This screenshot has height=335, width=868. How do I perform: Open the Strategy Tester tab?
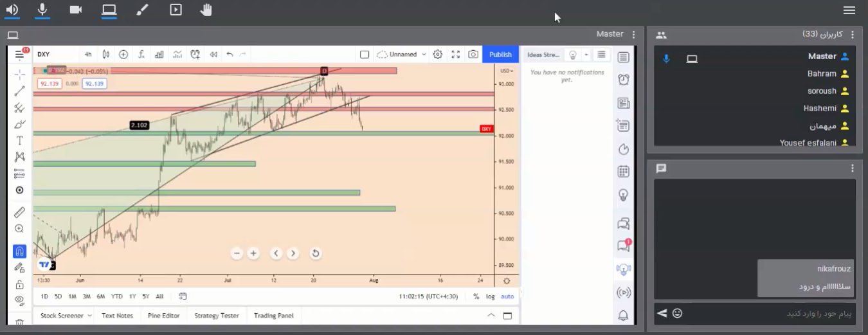click(217, 316)
